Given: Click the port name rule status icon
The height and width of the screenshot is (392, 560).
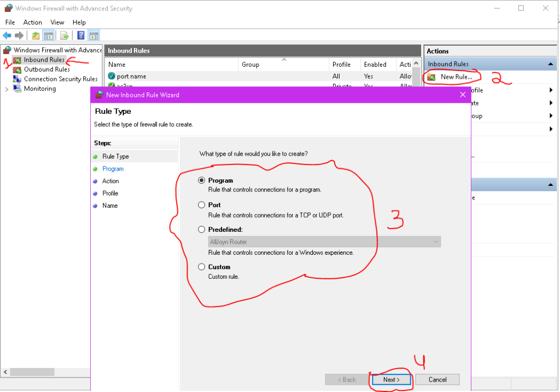Looking at the screenshot, I should (112, 76).
